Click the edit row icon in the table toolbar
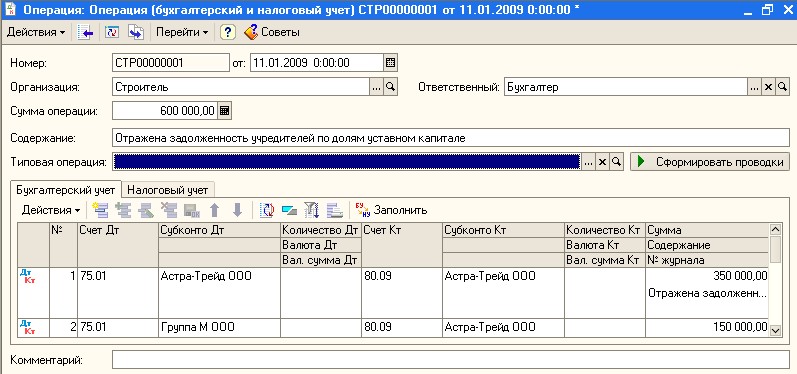Screen dimensions: 797x374 [x=146, y=210]
